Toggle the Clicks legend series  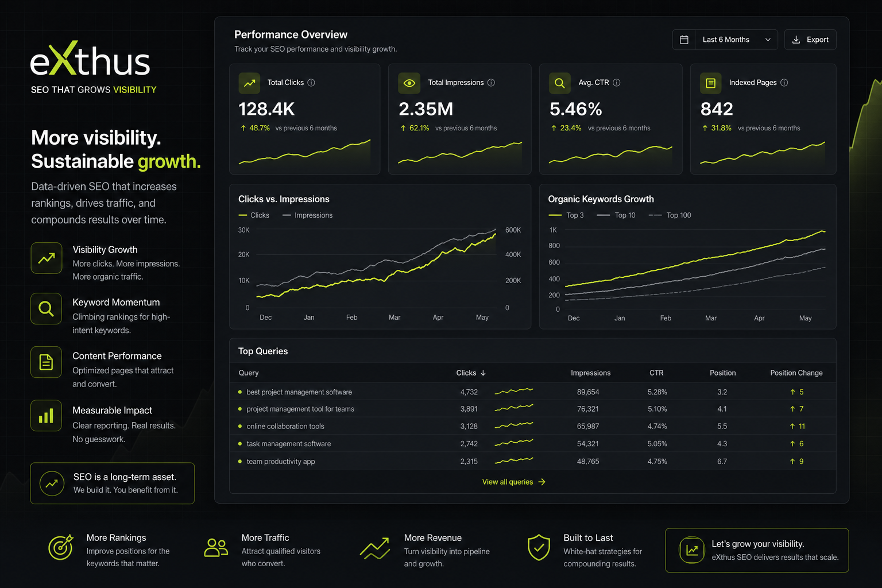coord(254,215)
